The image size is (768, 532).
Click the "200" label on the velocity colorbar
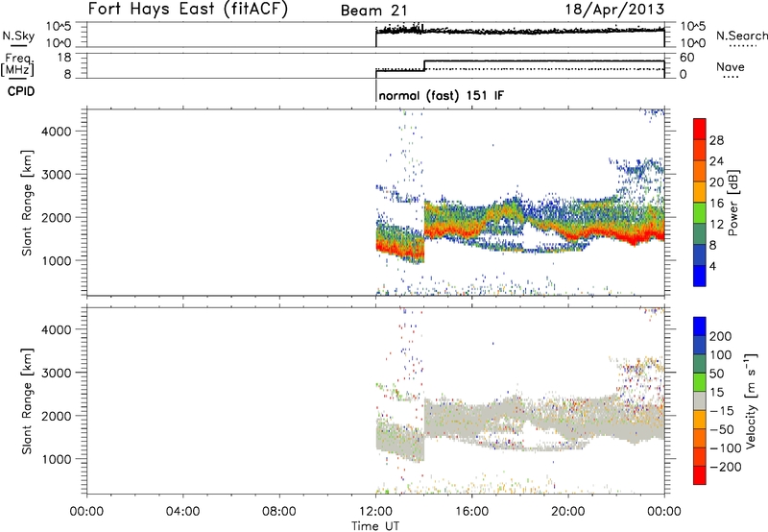[x=721, y=336]
